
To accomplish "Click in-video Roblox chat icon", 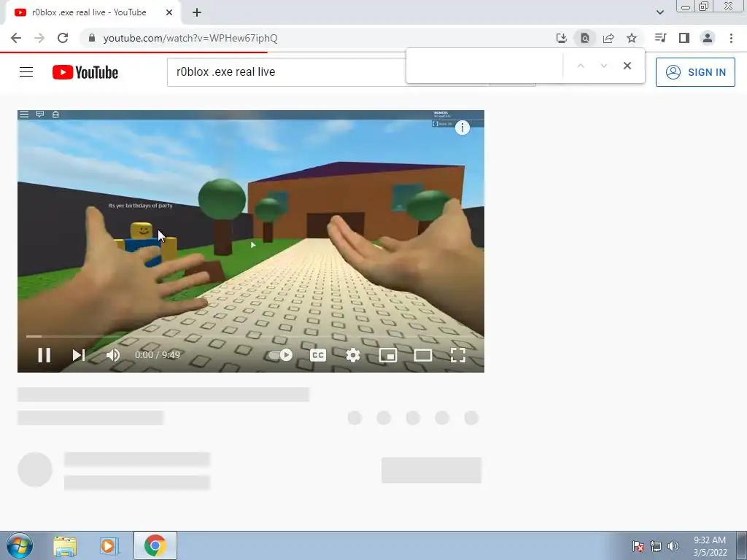I will 40,114.
